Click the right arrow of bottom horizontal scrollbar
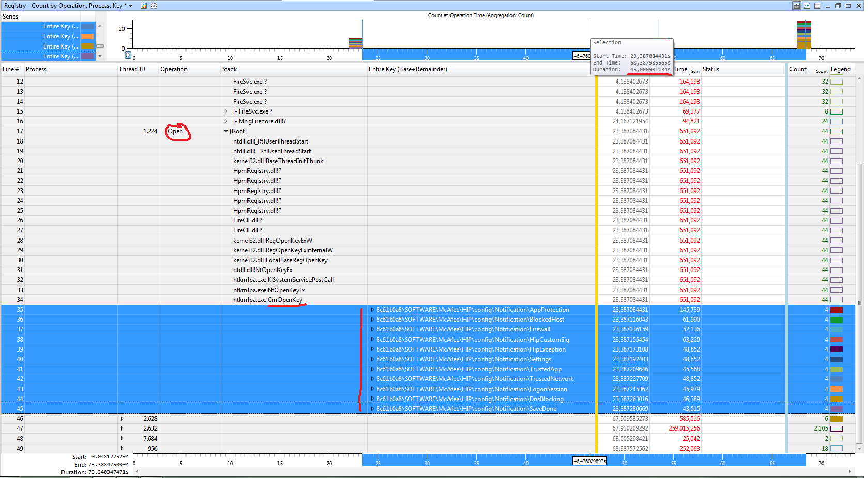This screenshot has height=478, width=868. (x=850, y=471)
